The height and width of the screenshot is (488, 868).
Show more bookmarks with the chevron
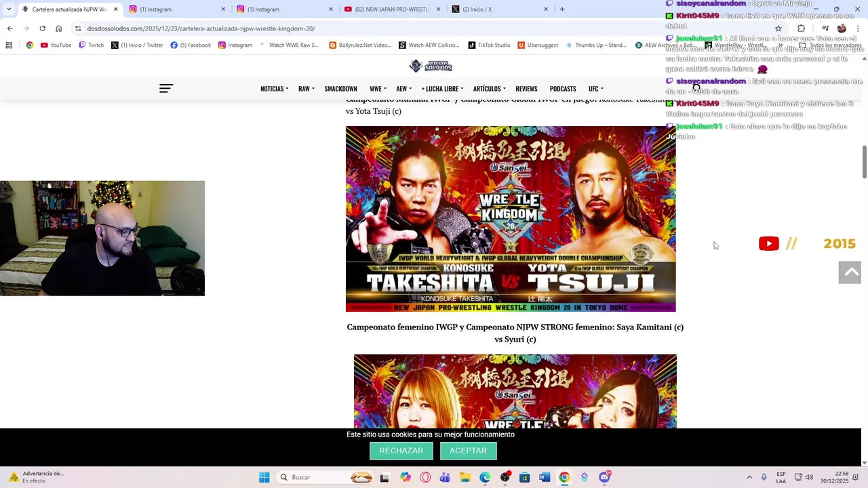click(781, 45)
